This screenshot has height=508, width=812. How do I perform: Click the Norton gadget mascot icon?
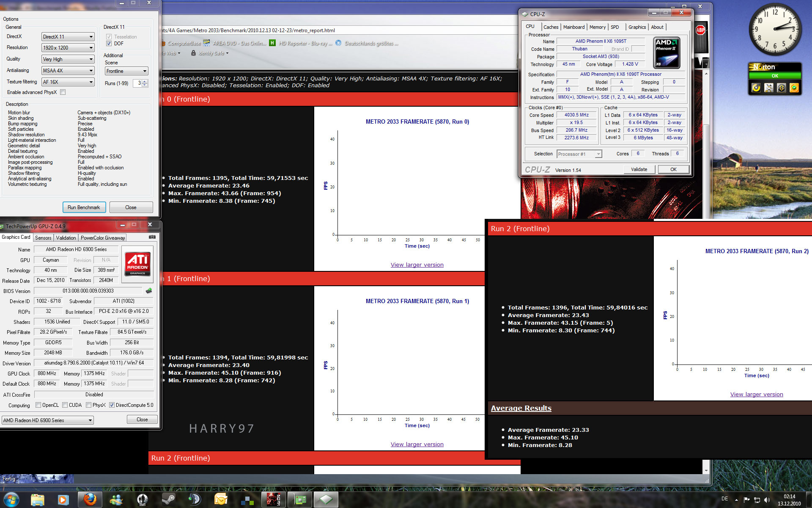coord(769,88)
